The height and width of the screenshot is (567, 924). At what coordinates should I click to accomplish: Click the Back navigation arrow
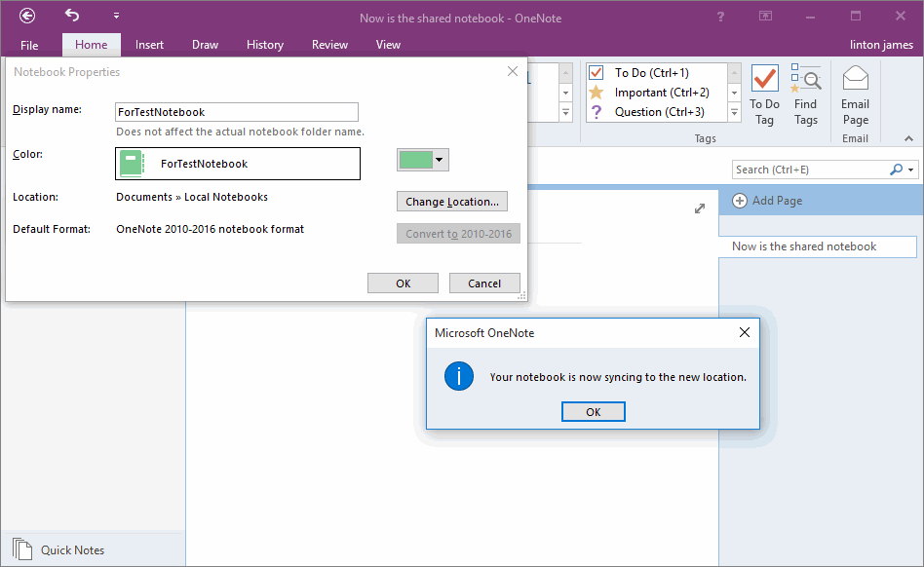click(x=26, y=16)
